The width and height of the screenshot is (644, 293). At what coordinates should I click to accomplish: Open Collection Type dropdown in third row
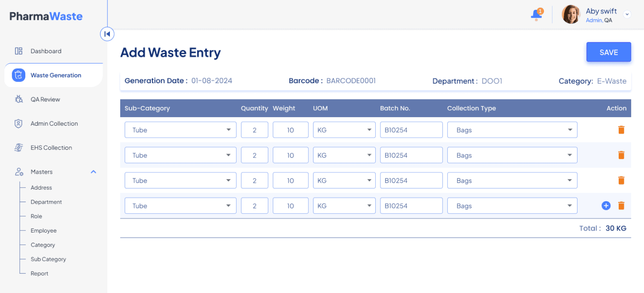click(512, 181)
